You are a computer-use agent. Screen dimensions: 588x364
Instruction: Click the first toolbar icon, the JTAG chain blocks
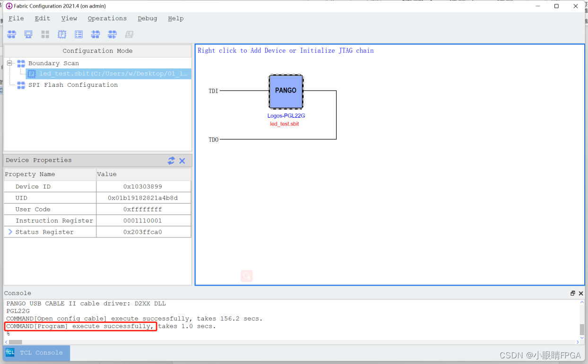coord(12,34)
